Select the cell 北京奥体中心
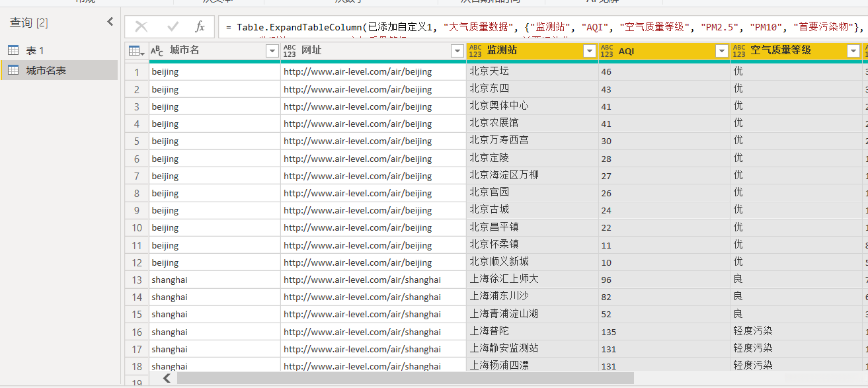 pyautogui.click(x=532, y=106)
